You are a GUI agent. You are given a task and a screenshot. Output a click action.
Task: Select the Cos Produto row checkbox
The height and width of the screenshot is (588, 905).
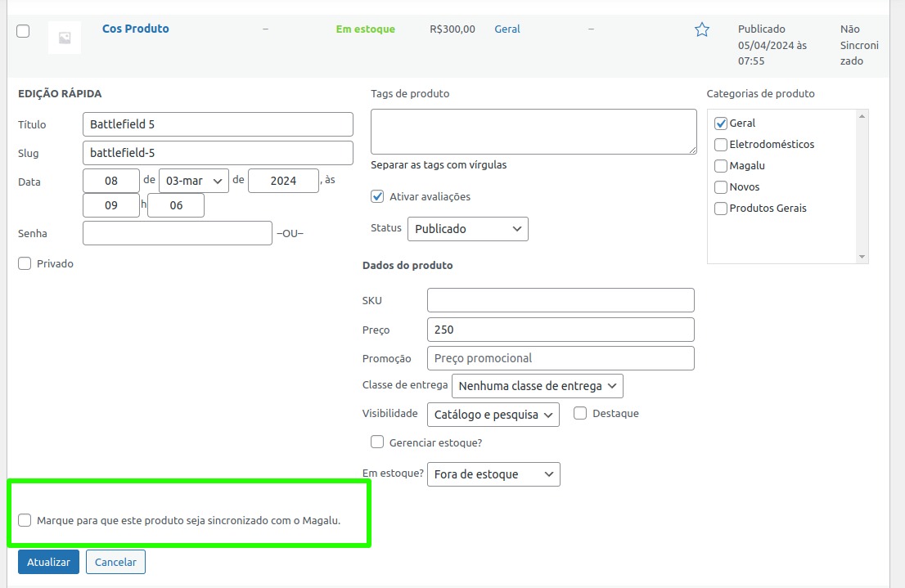[23, 31]
